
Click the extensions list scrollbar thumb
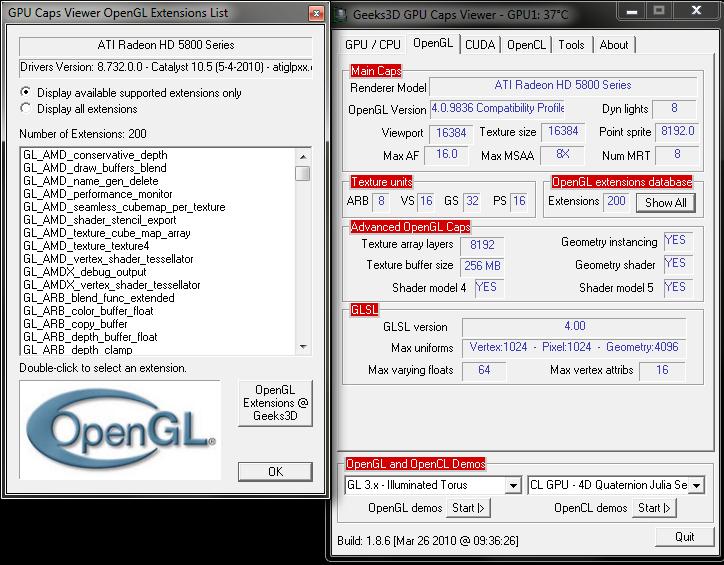tap(303, 174)
